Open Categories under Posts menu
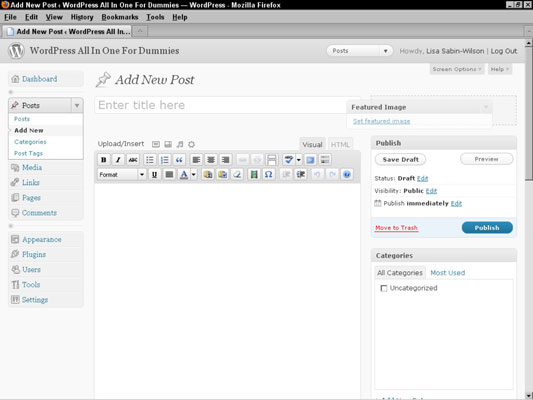The height and width of the screenshot is (400, 533). (x=30, y=142)
